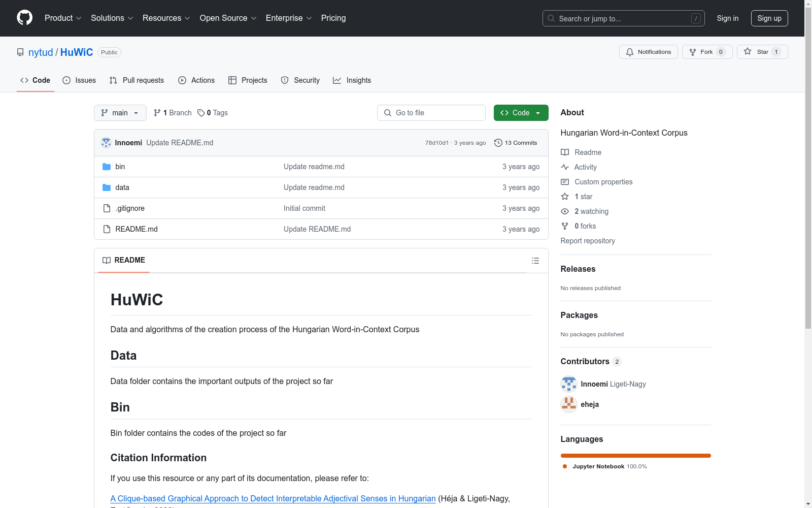Open the 13 Commits link

point(516,143)
